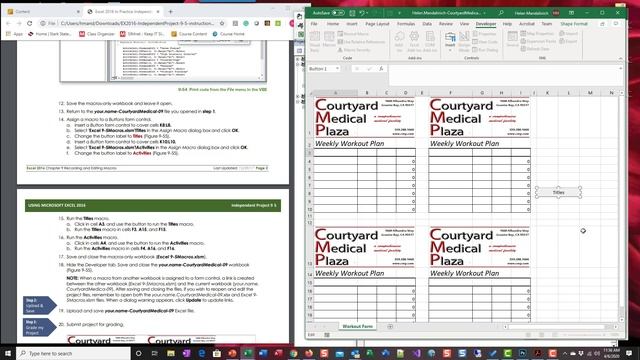
Task: Switch to the Page Layout tab
Action: (x=377, y=24)
